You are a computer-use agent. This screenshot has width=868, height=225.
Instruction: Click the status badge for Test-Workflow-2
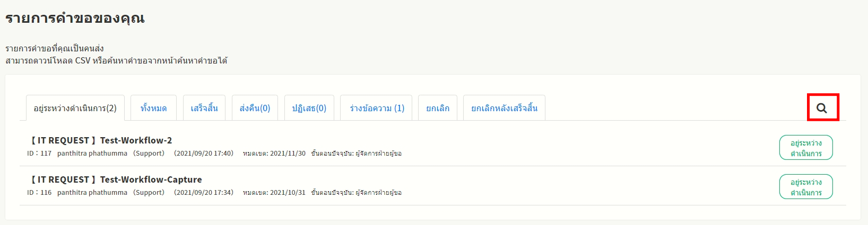pyautogui.click(x=805, y=148)
